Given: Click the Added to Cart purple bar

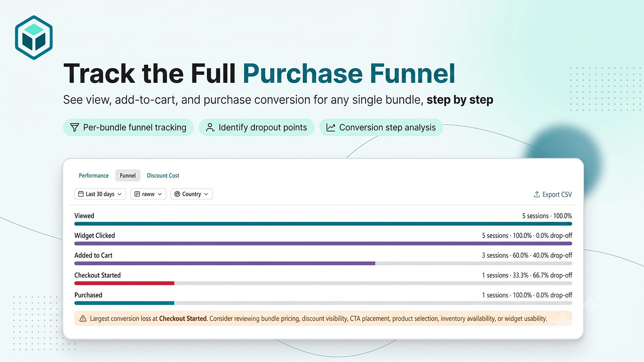Looking at the screenshot, I should coord(225,263).
